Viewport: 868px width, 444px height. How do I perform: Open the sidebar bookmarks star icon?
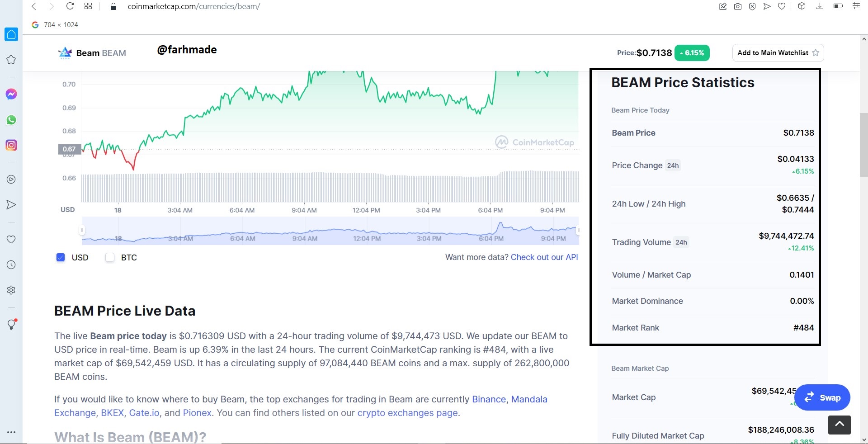click(x=11, y=60)
